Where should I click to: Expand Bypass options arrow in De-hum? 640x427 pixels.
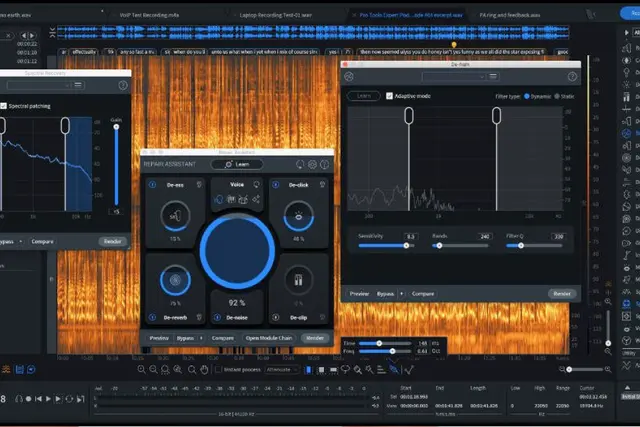pos(401,294)
